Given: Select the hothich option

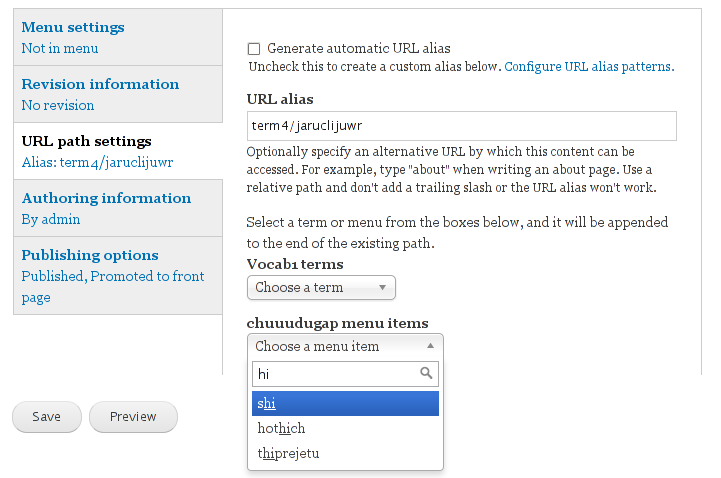Looking at the screenshot, I should point(345,428).
